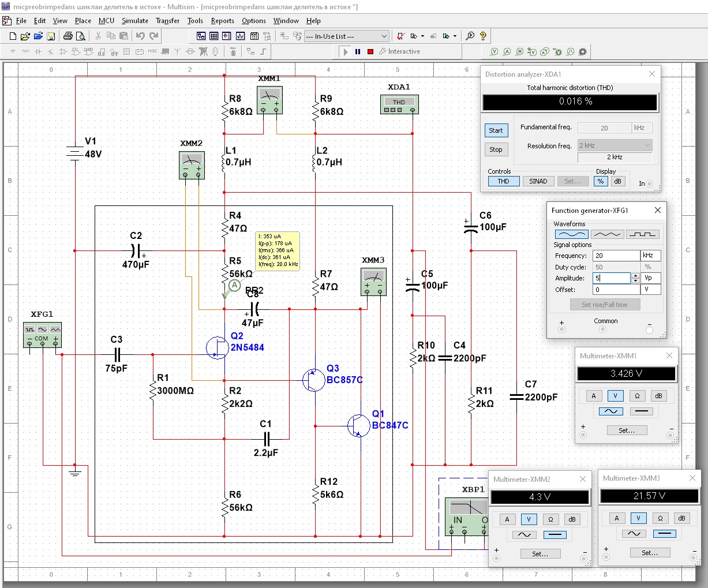Set Multimeter-XMM1 to ammeter mode A
The height and width of the screenshot is (588, 708).
click(594, 396)
